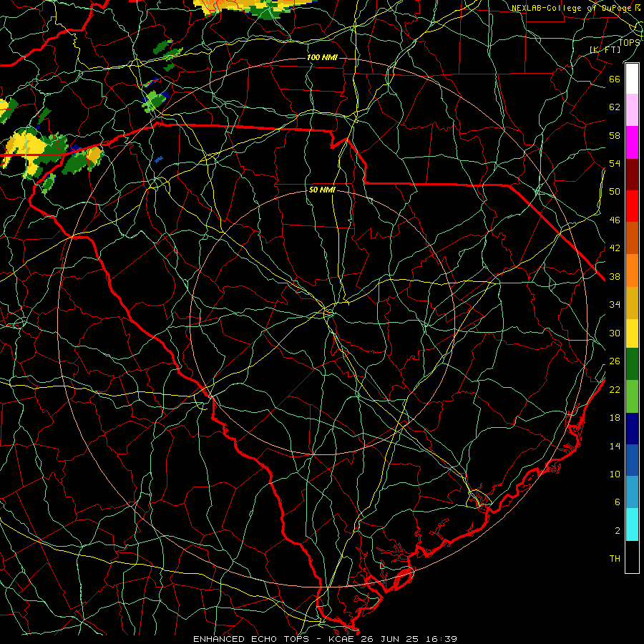Click the '16:39' timestamp
The image size is (644, 644).
pyautogui.click(x=441, y=639)
